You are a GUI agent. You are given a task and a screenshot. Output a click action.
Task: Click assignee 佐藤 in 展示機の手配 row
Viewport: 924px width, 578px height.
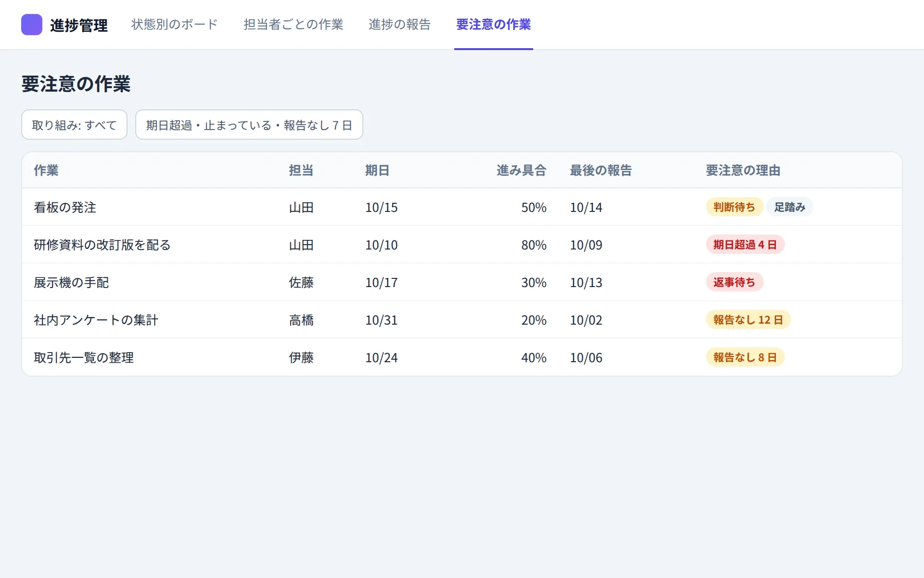[x=301, y=283]
